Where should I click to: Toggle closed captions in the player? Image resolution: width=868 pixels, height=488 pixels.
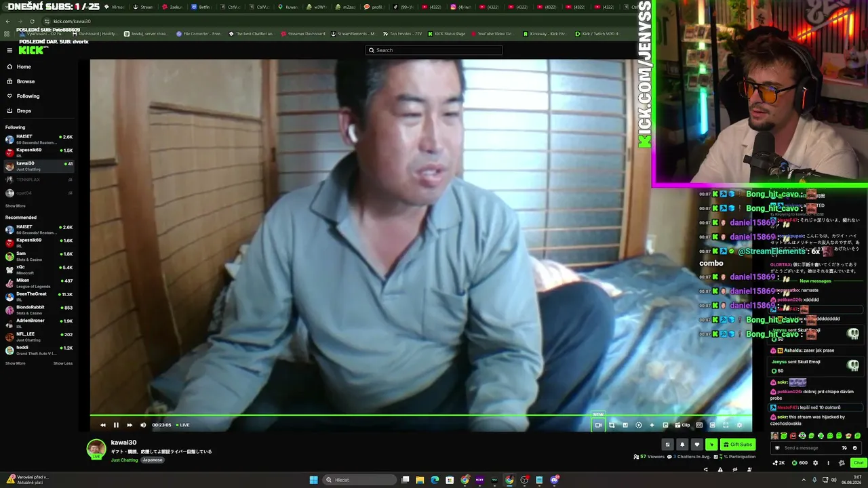point(699,425)
